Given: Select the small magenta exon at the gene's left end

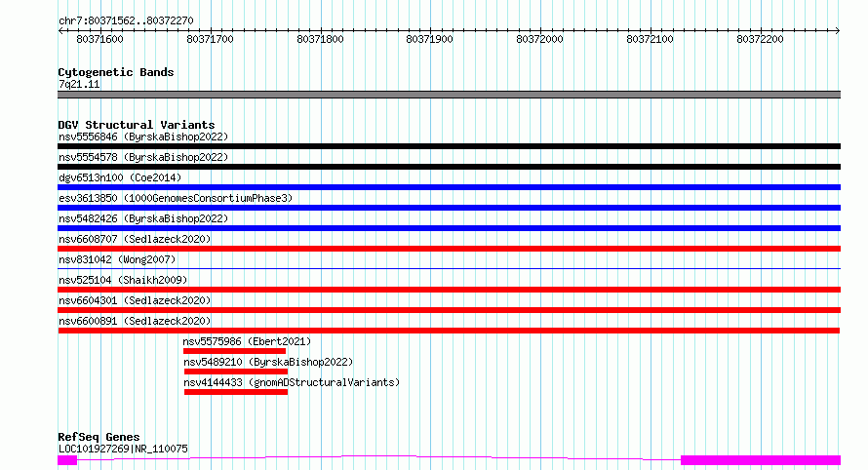Looking at the screenshot, I should [67, 460].
